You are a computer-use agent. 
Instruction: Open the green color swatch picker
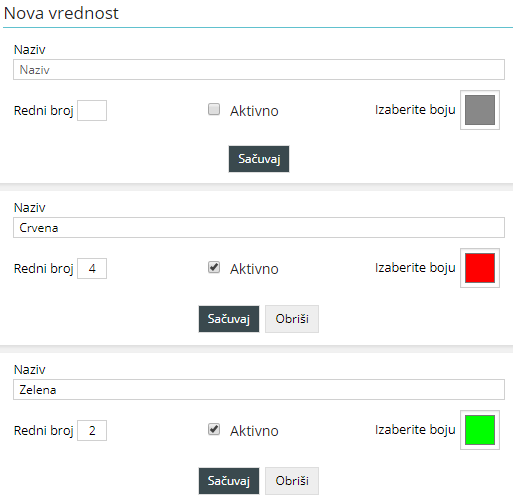[480, 430]
